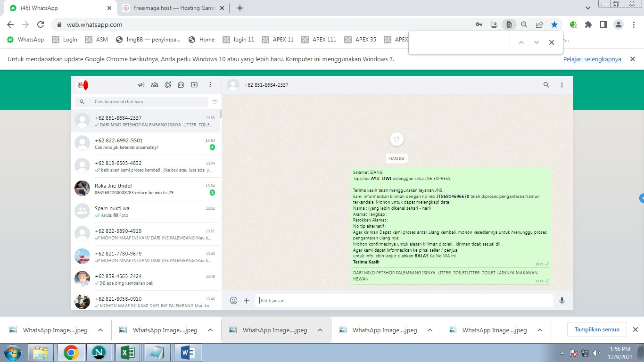Open contact info avatar for +62 851-8684-2337 in chat header
644x362 pixels.
click(233, 85)
